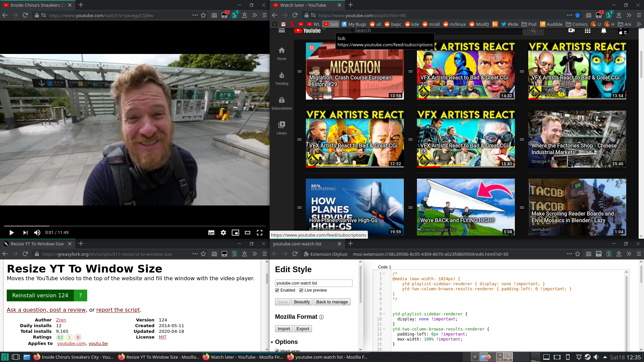Click YouTube notifications bell icon
The height and width of the screenshot is (362, 644).
(603, 31)
